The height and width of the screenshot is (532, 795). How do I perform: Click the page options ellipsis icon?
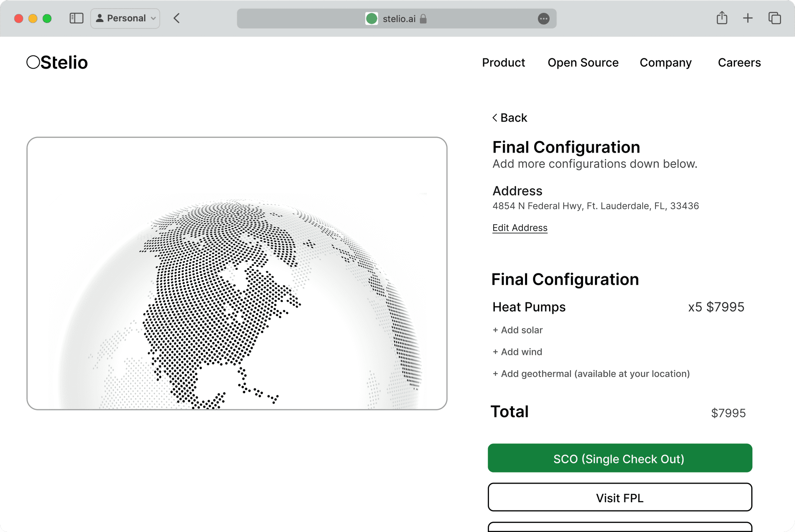coord(543,19)
